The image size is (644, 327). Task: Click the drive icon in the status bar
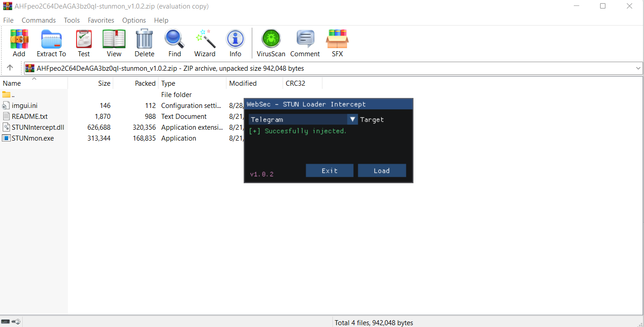5,322
